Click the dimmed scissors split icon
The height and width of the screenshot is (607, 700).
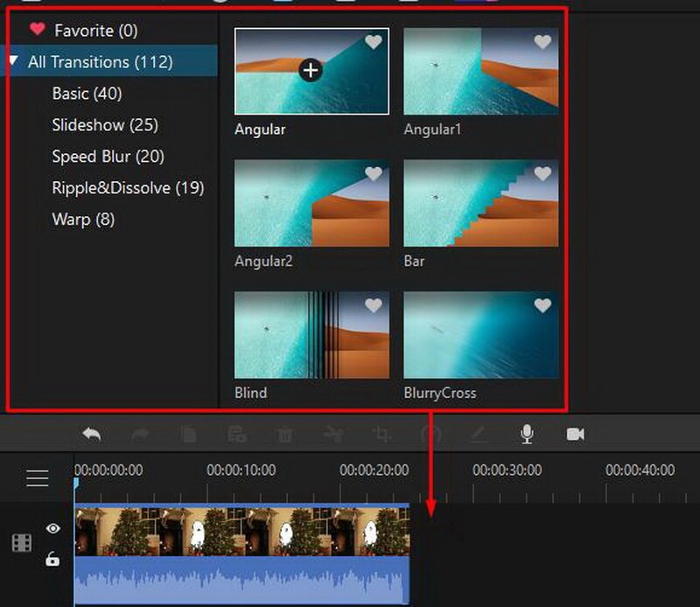click(x=333, y=434)
